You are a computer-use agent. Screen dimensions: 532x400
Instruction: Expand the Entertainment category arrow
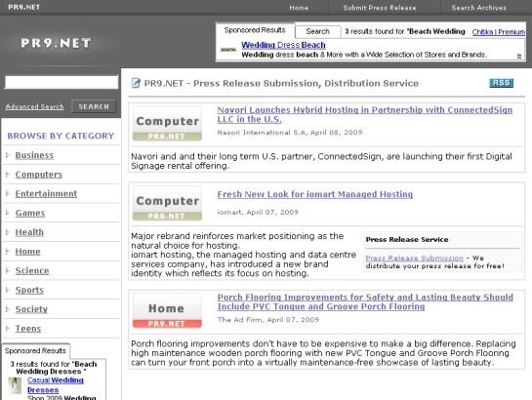(8, 193)
